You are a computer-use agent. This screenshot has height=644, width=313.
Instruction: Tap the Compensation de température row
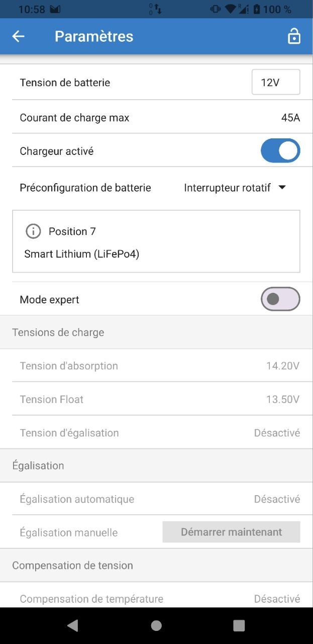coord(156,599)
